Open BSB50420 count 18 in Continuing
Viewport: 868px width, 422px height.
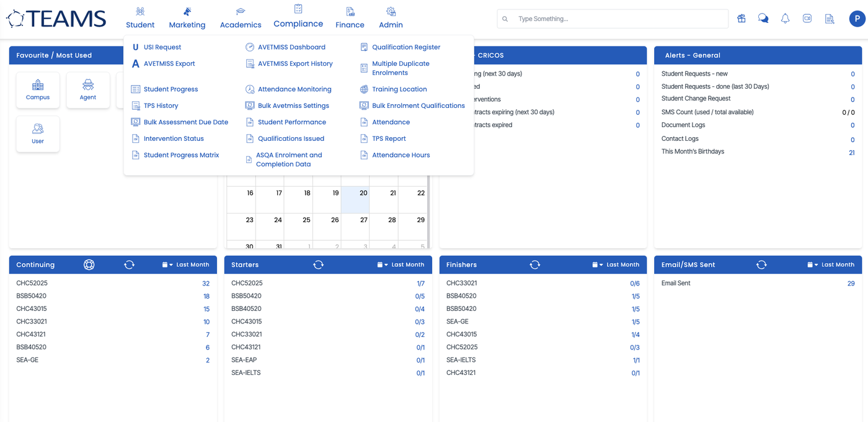(x=206, y=297)
